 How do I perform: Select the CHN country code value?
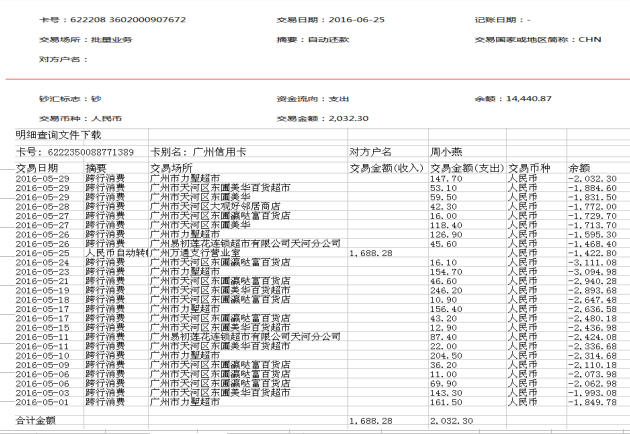tap(589, 39)
